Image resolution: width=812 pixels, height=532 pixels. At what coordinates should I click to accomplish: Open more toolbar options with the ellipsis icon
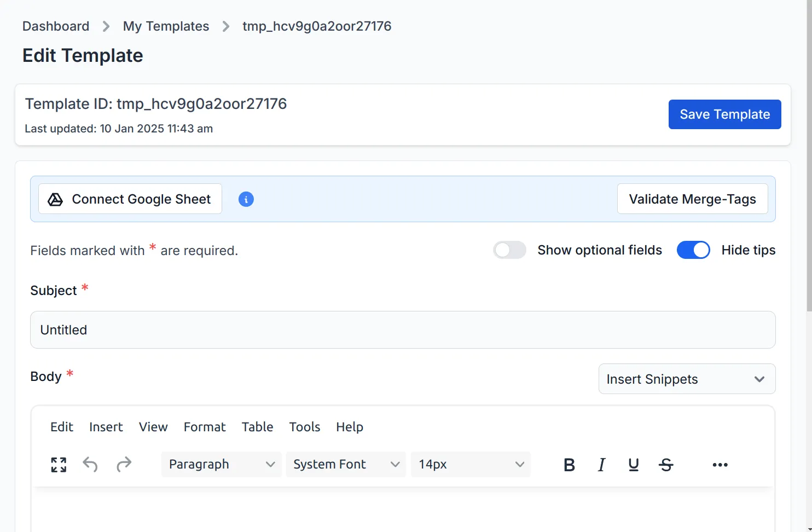720,464
